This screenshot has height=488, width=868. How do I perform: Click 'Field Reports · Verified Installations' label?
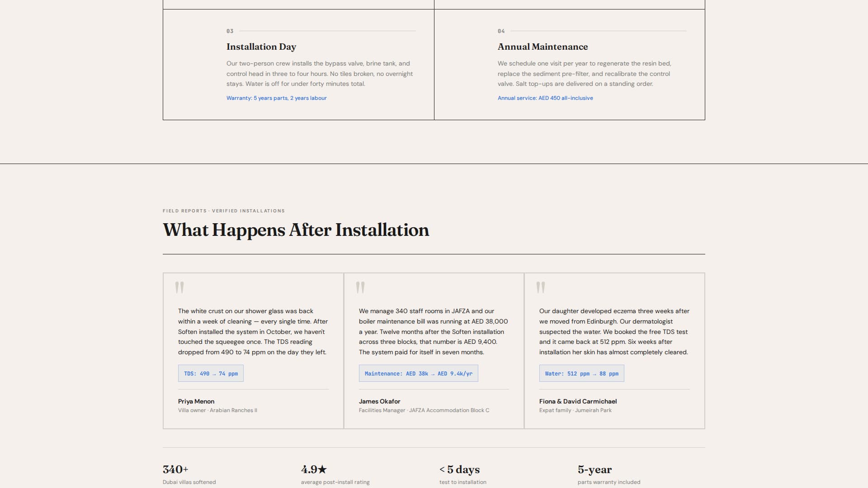(x=224, y=211)
